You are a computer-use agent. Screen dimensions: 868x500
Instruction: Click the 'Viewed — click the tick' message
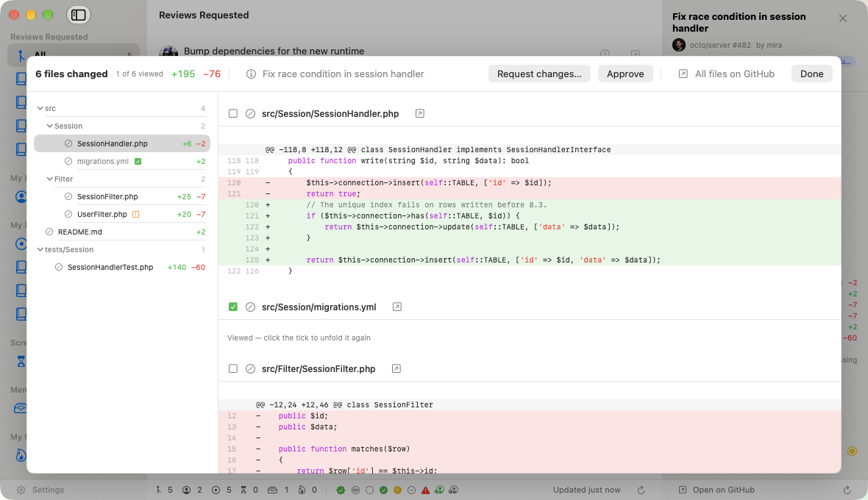coord(299,338)
